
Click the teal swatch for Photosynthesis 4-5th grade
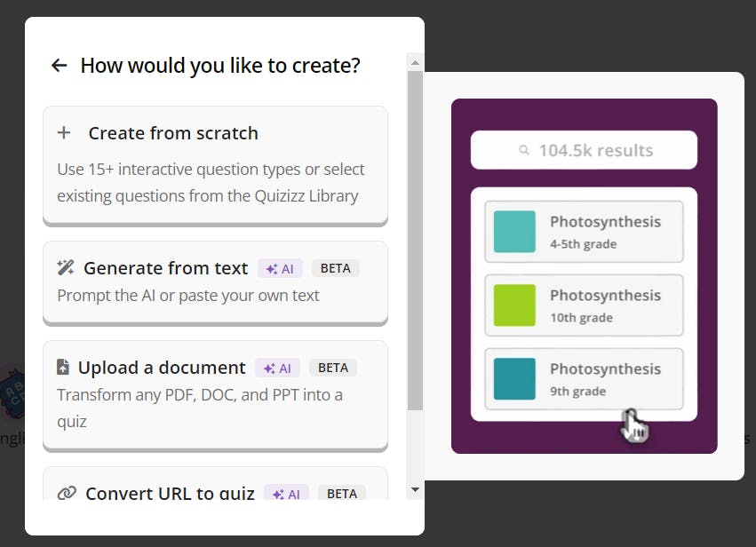pyautogui.click(x=514, y=232)
